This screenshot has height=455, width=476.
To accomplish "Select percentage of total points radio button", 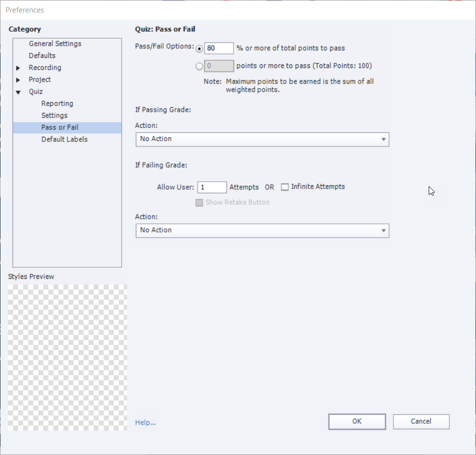I will (199, 49).
